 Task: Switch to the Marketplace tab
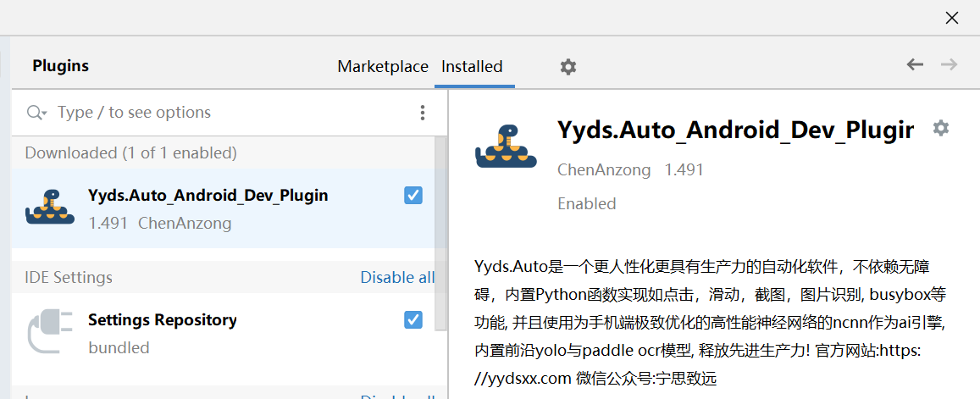[383, 66]
